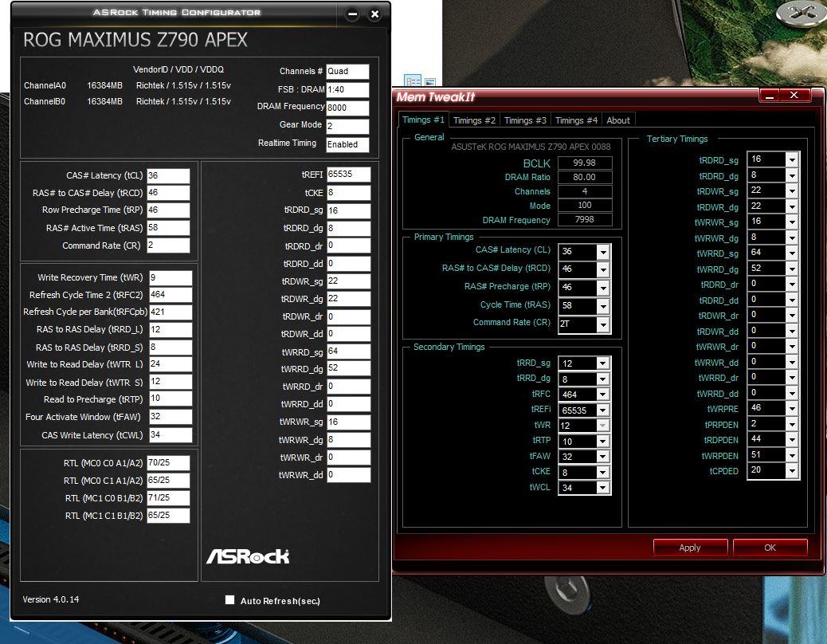Click the 'ASUSTeK ROG MAXIMUS Z790 APEX 0088' text
Screen dimensions: 827x644
click(x=531, y=147)
